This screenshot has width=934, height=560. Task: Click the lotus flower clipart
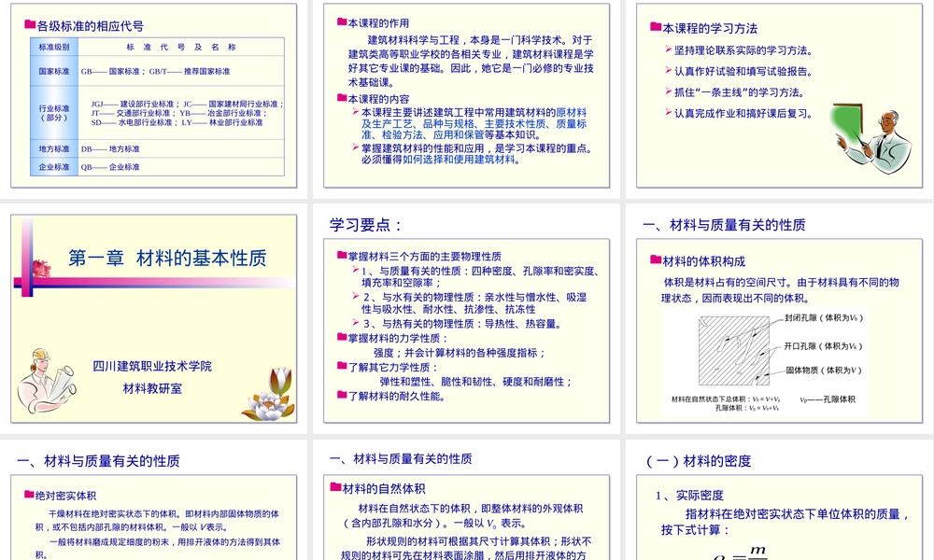pos(269,395)
